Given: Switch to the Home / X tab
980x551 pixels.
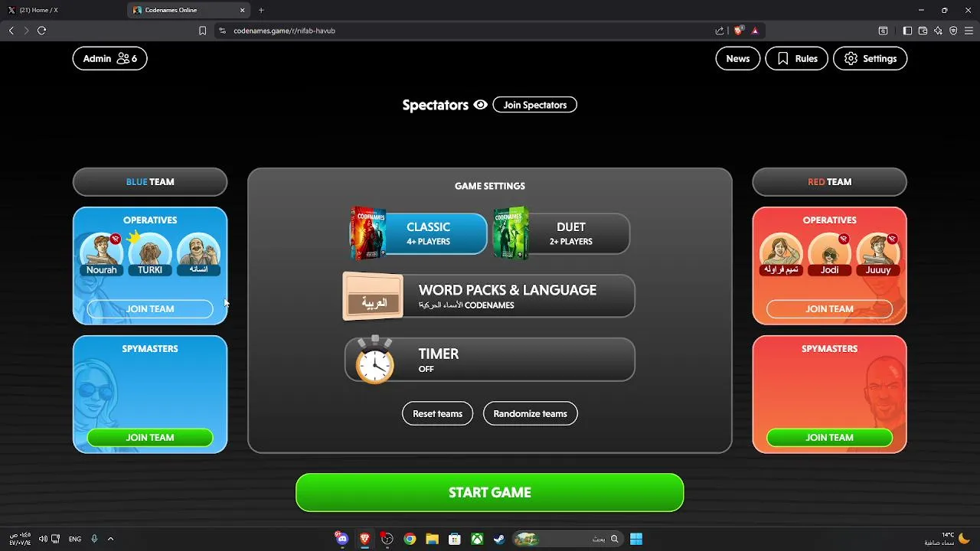Looking at the screenshot, I should click(x=63, y=10).
